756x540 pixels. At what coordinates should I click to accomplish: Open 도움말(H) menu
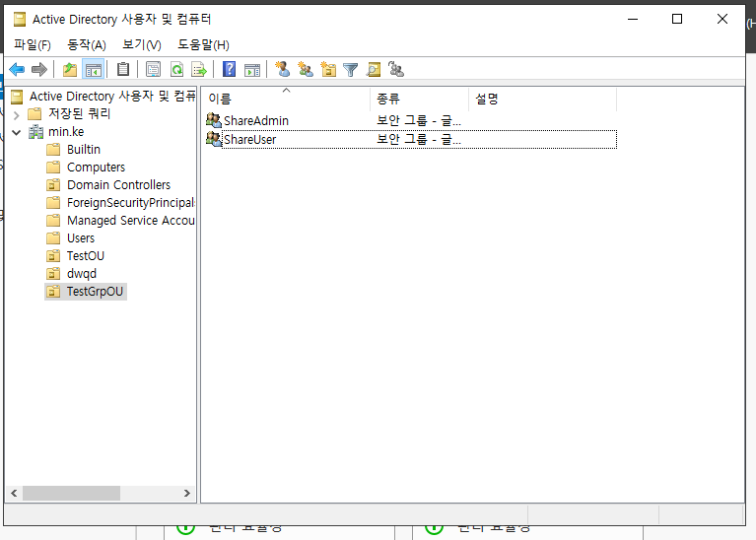coord(203,45)
